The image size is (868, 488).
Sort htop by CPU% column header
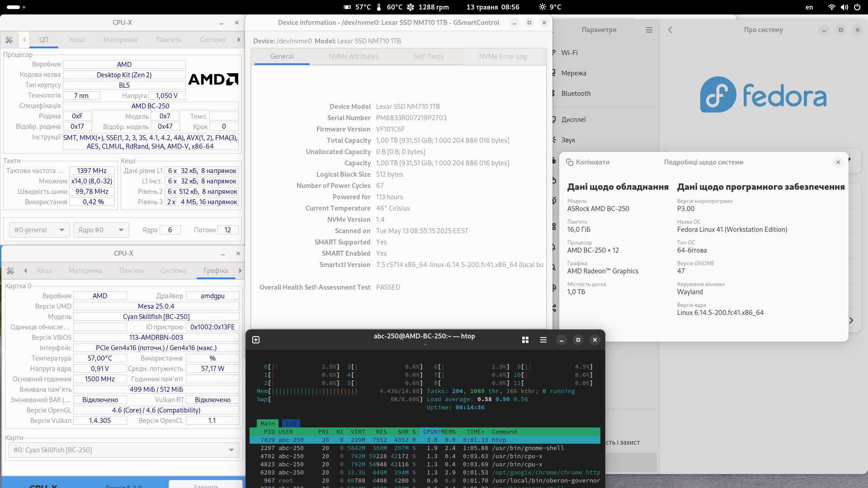pos(430,432)
